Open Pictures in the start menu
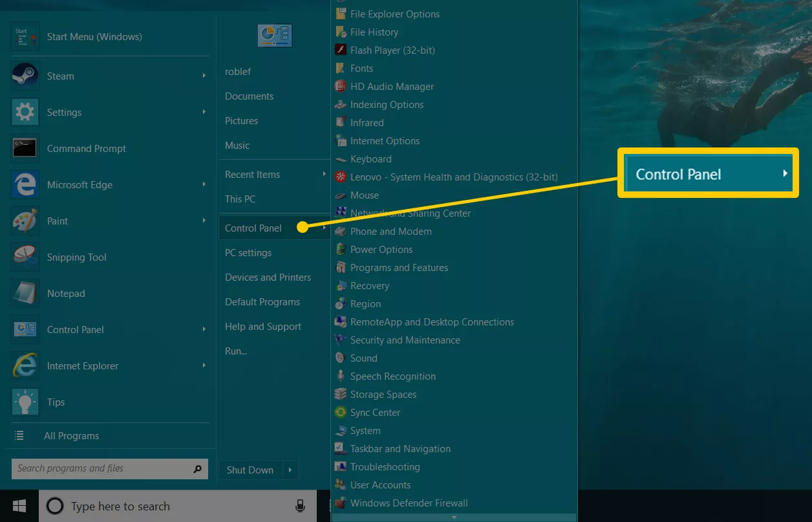812x522 pixels. tap(241, 121)
